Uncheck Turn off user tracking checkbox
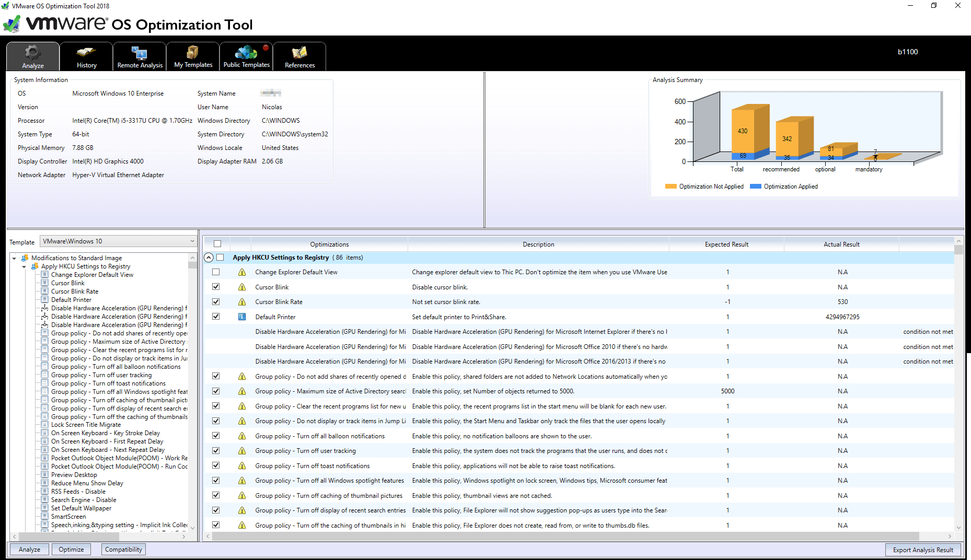This screenshot has height=560, width=971. pos(216,451)
